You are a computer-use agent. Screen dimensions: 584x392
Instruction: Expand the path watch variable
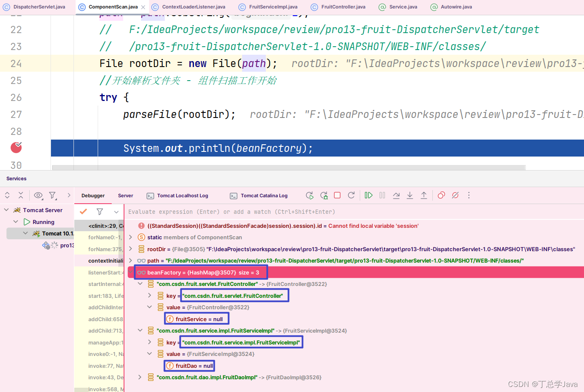(131, 260)
